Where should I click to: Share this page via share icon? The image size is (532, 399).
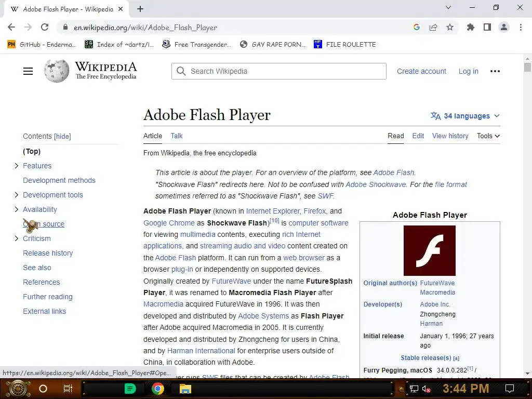pyautogui.click(x=433, y=28)
